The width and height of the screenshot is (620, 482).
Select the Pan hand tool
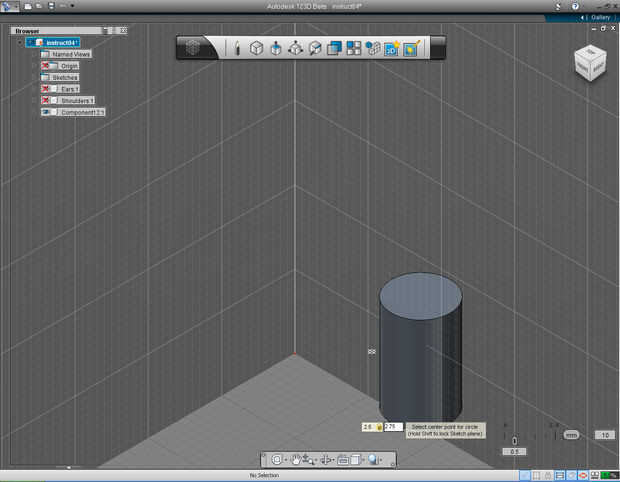click(x=295, y=459)
